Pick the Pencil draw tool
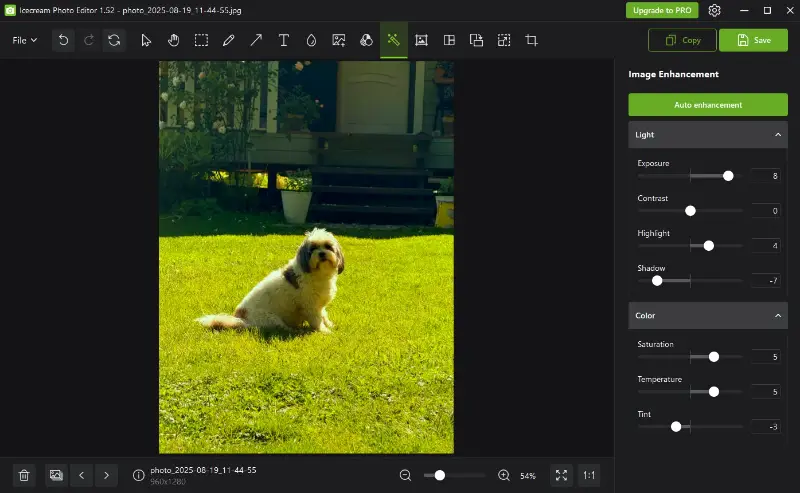Viewport: 800px width, 493px height. (229, 40)
